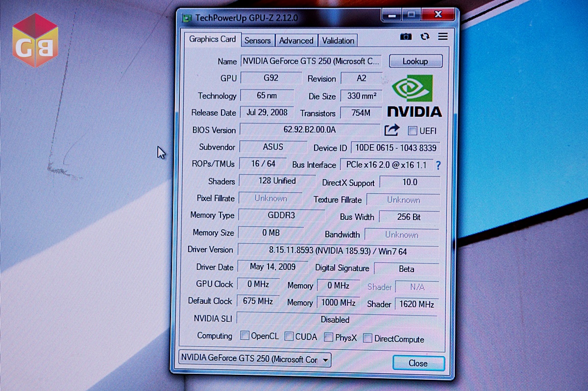Click the 'Driver Version' label text
Screen dimensions: 588x391
(210, 250)
